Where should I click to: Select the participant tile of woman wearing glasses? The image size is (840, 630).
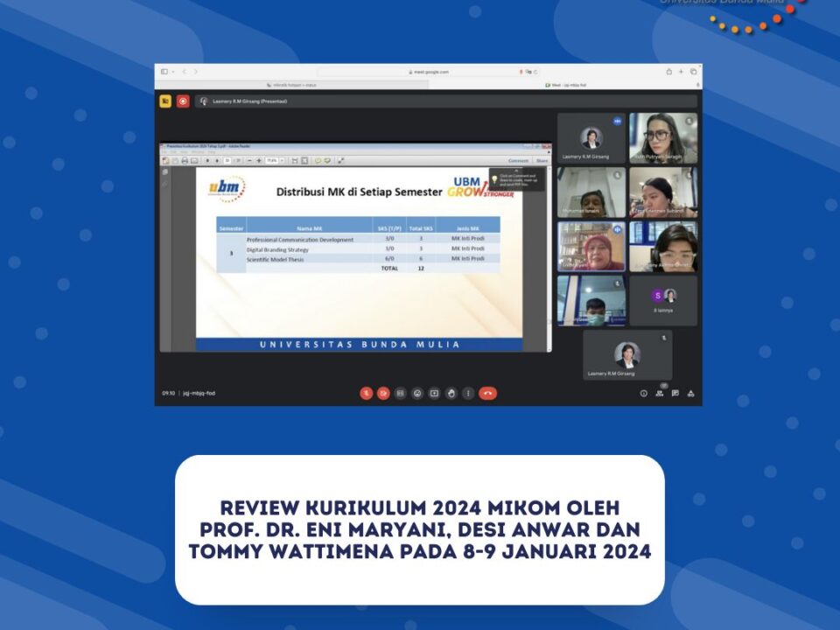663,137
